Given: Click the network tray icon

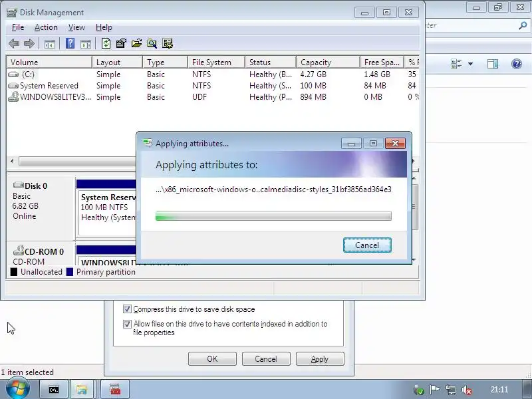Looking at the screenshot, I should (x=451, y=390).
